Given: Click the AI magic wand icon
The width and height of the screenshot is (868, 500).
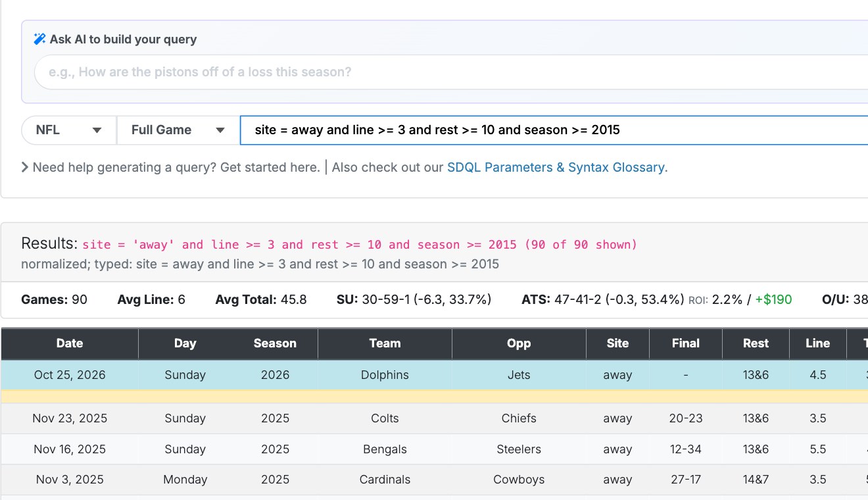Looking at the screenshot, I should coord(39,39).
